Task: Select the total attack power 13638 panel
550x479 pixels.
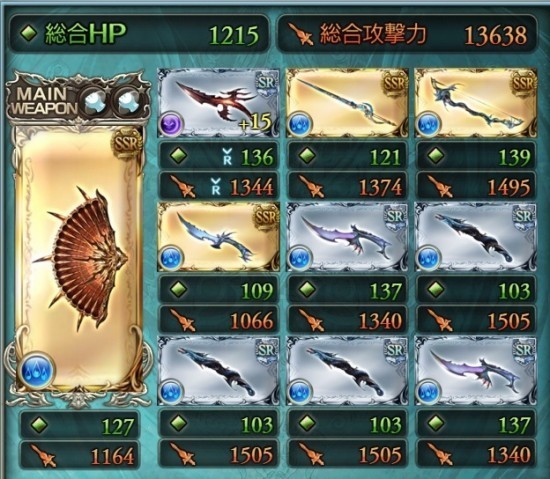Action: click(x=407, y=34)
